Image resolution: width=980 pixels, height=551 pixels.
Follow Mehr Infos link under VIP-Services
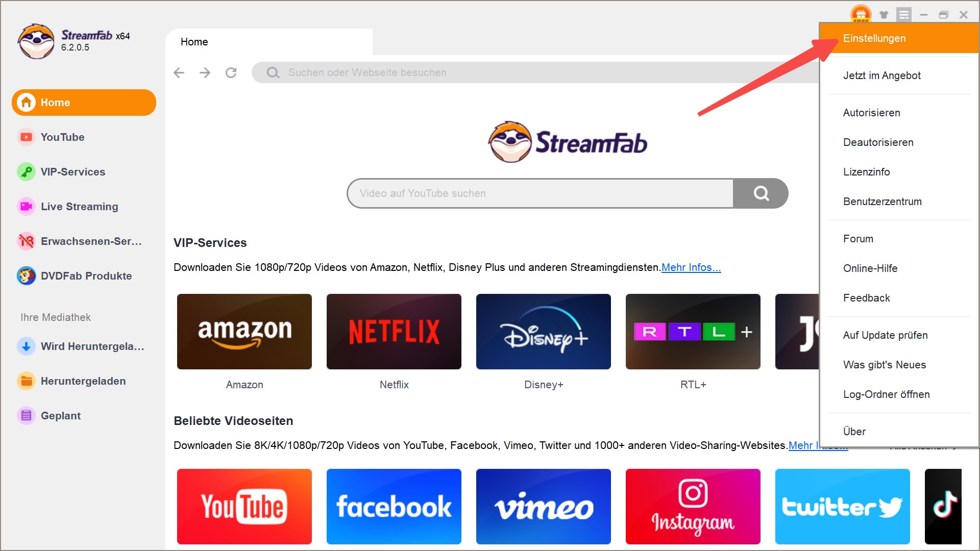pos(691,267)
